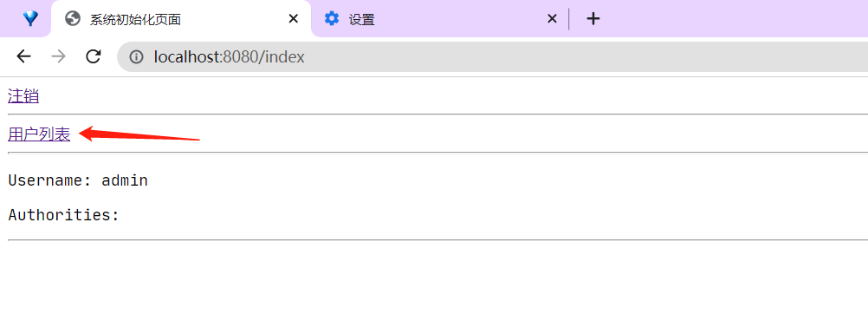Reload the localhost page
The width and height of the screenshot is (868, 314).
(94, 56)
